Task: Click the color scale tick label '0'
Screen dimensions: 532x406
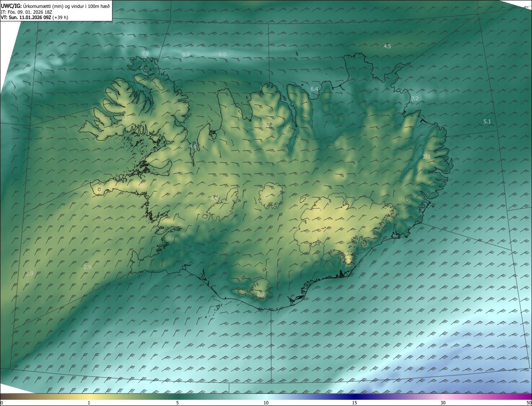Action: tap(2, 403)
